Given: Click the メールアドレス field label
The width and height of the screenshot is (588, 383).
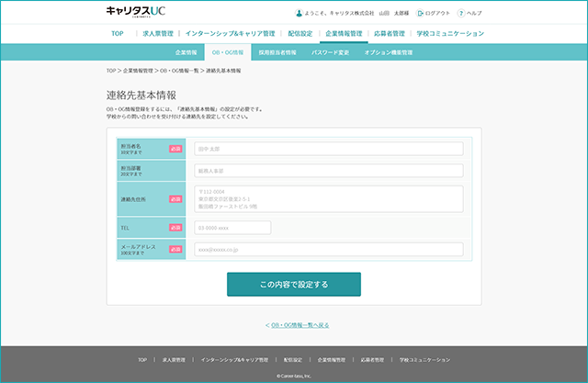Looking at the screenshot, I should (x=138, y=247).
